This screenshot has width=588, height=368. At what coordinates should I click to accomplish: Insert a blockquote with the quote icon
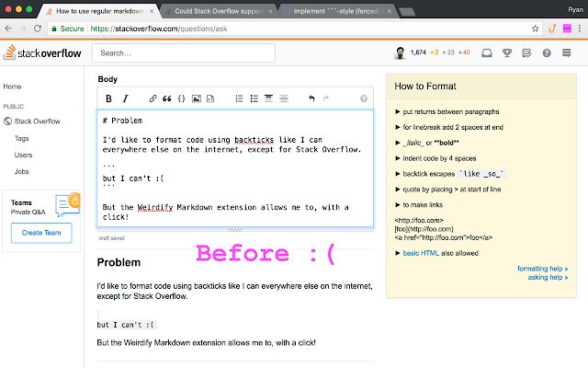click(x=167, y=98)
